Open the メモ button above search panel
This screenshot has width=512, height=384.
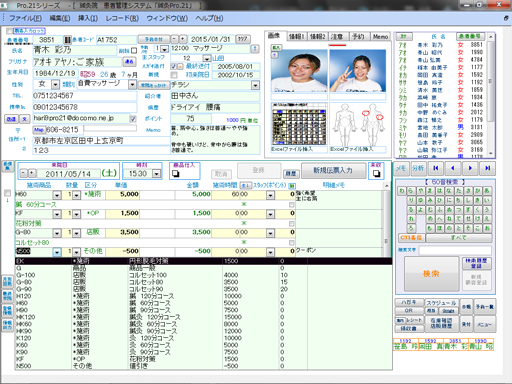[401, 168]
